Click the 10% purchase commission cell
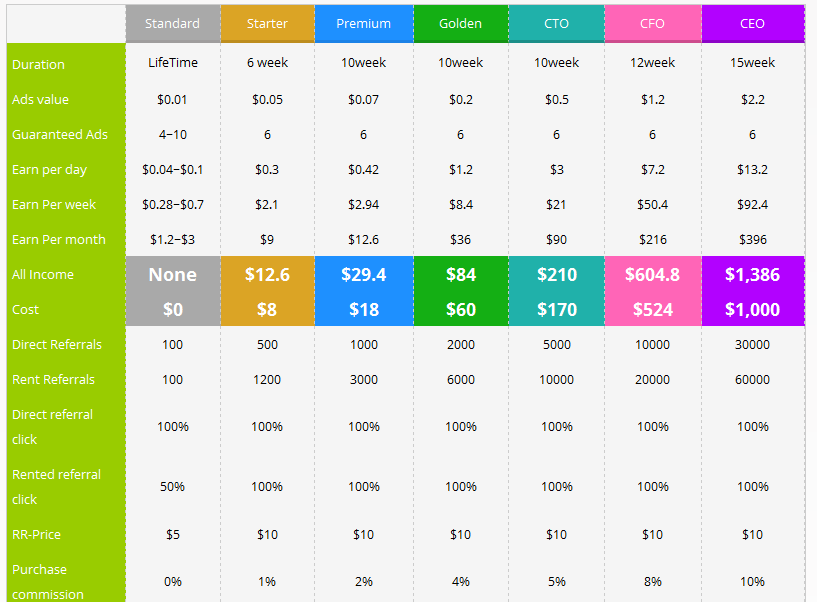Screen dimensions: 817x602 click(x=752, y=582)
